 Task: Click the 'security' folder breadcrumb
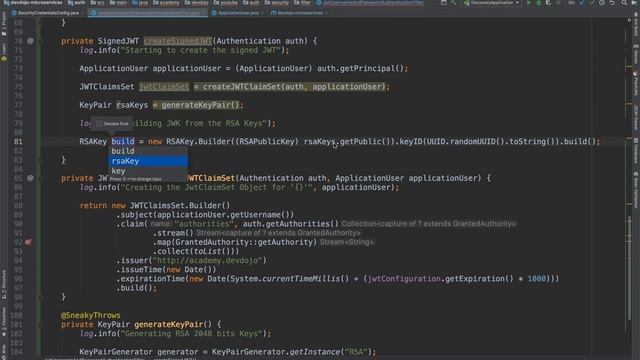pos(277,3)
